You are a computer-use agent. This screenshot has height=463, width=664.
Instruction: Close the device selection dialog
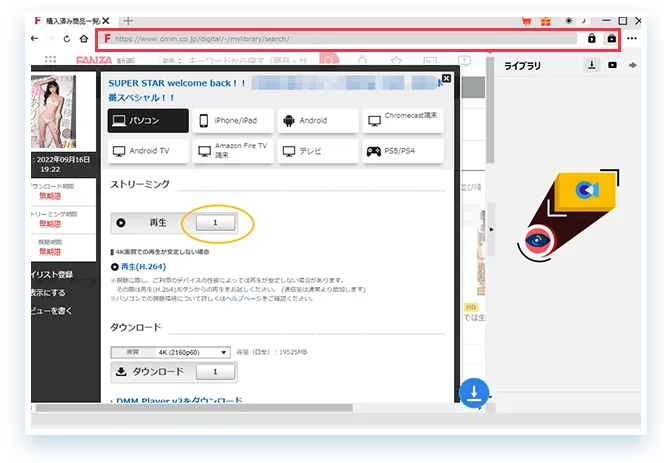[x=446, y=78]
